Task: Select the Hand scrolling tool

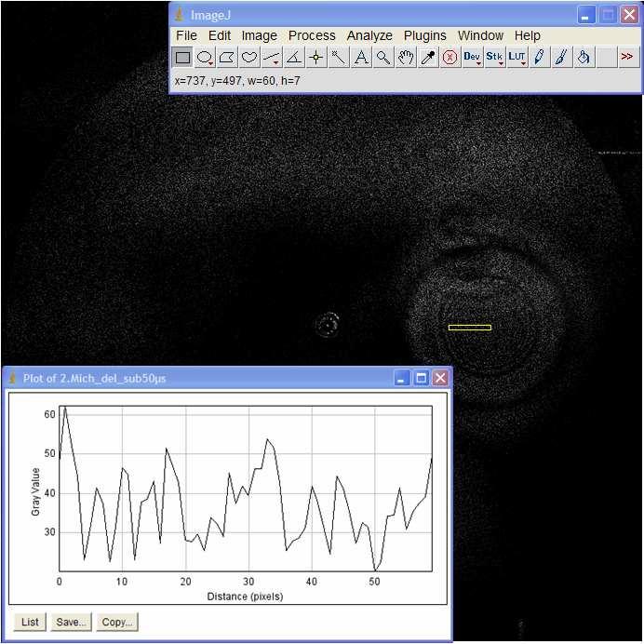Action: click(x=405, y=58)
